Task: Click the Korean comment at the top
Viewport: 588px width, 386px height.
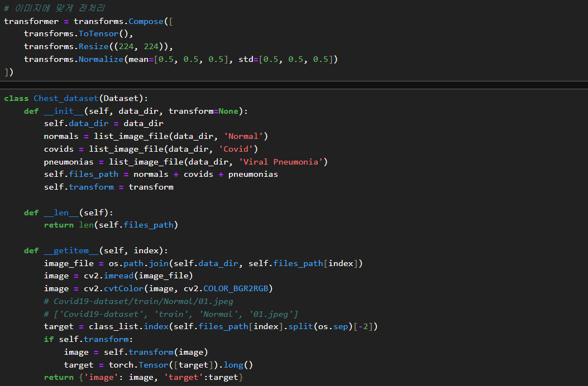Action: (x=54, y=8)
